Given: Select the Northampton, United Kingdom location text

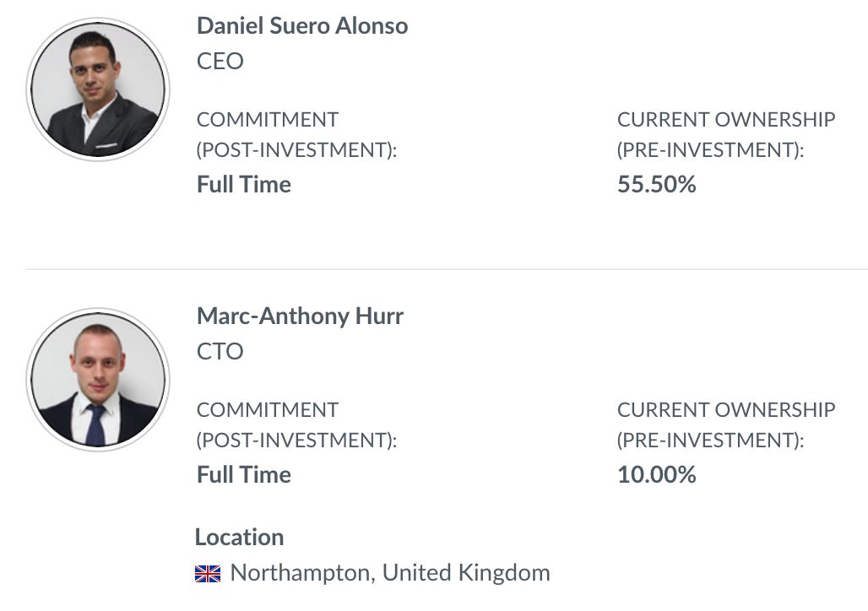Looking at the screenshot, I should coord(390,573).
